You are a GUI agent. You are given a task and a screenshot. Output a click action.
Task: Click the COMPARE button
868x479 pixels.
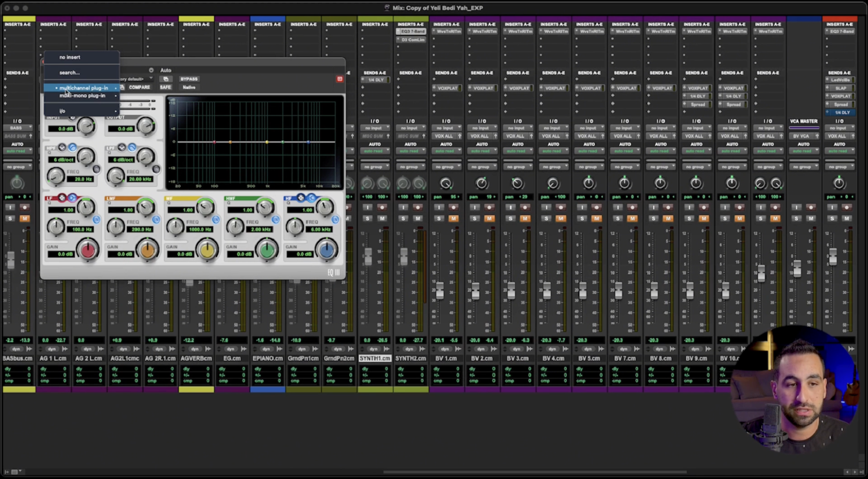pos(139,87)
